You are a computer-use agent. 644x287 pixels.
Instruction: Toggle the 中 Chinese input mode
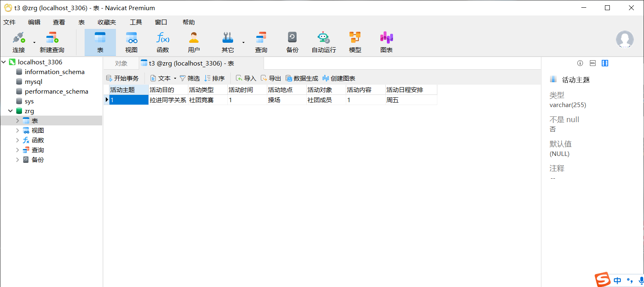coord(618,280)
